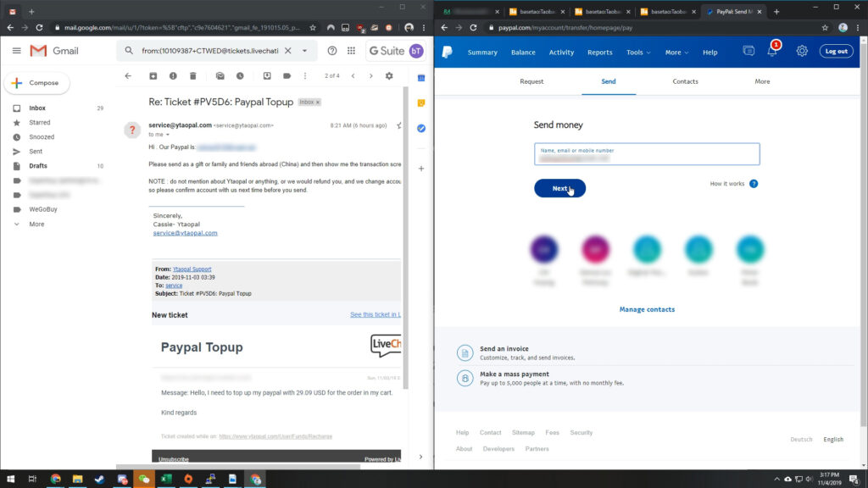This screenshot has height=488, width=868.
Task: Click the service@ytaopal.com signature link
Action: click(x=186, y=233)
